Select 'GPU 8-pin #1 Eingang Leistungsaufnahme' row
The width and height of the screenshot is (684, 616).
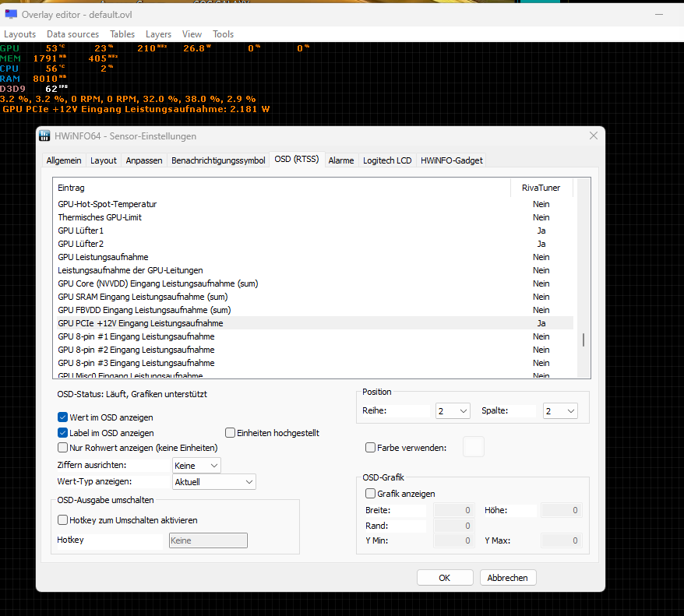[313, 336]
